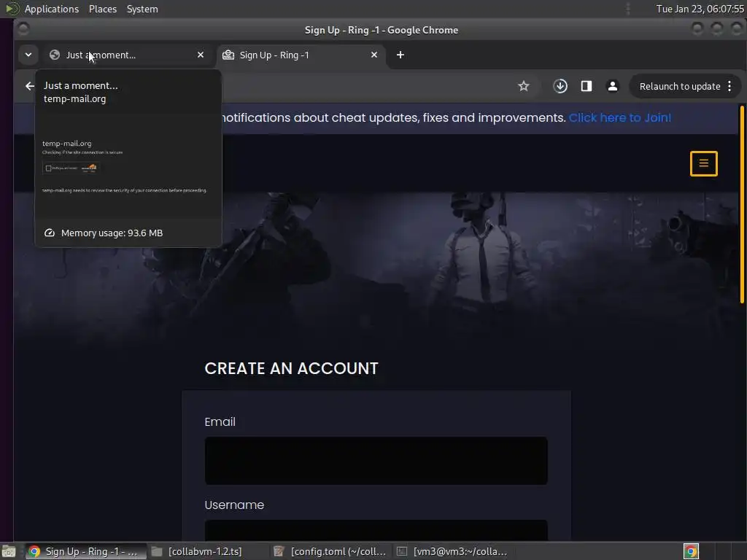
Task: Select the Chrome 'Sign Up - Ring -1' taskbar entry
Action: pyautogui.click(x=85, y=551)
